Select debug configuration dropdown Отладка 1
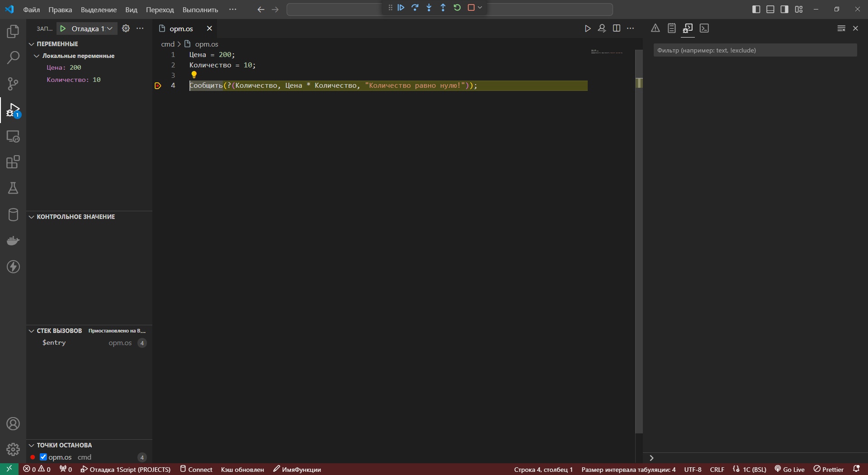The height and width of the screenshot is (475, 868). (92, 28)
